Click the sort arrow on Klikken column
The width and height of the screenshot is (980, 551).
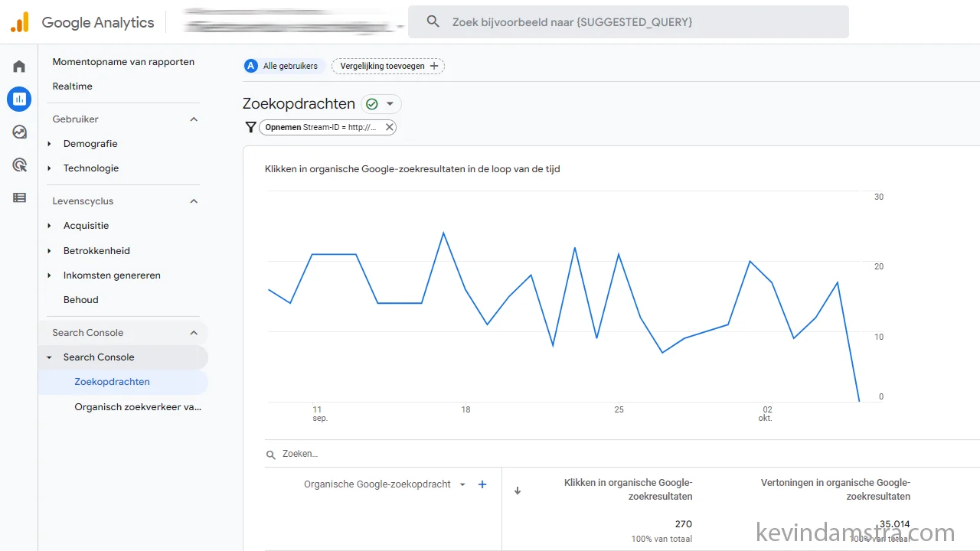(518, 491)
